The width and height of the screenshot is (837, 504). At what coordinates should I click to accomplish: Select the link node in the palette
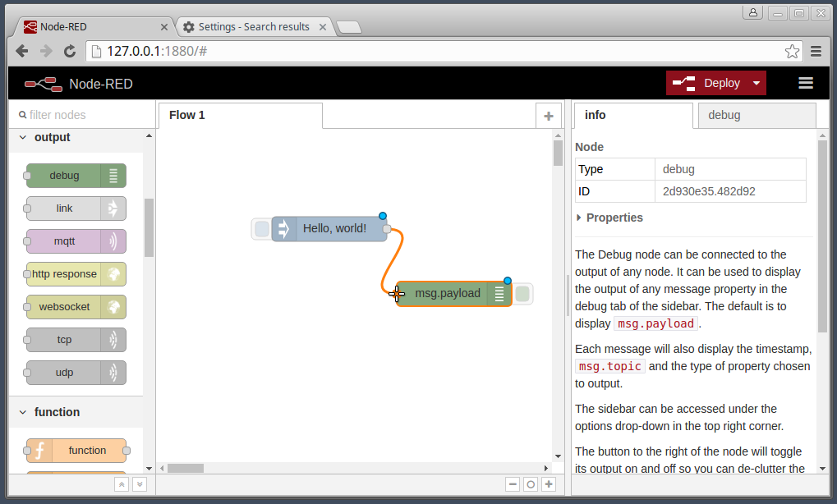pyautogui.click(x=76, y=208)
